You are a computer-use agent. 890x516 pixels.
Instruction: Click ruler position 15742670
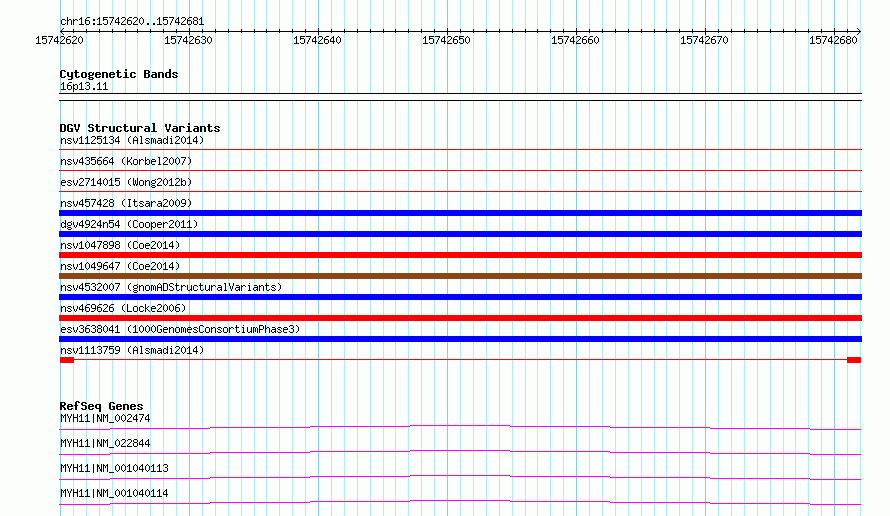pyautogui.click(x=704, y=40)
